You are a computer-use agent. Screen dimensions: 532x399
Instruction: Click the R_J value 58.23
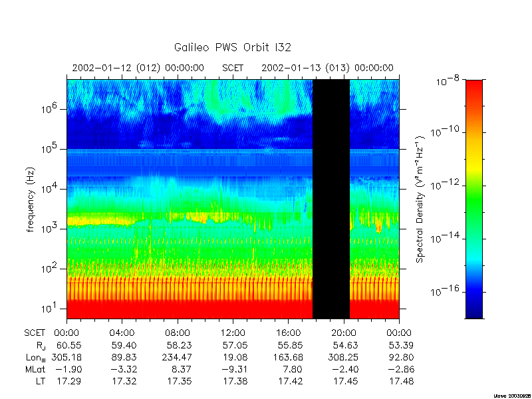(179, 346)
